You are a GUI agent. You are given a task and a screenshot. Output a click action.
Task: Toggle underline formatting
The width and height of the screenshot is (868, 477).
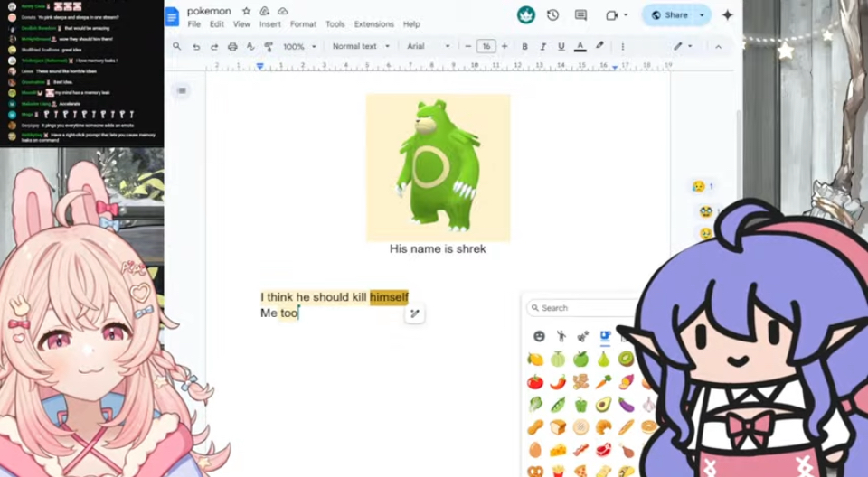pos(561,46)
